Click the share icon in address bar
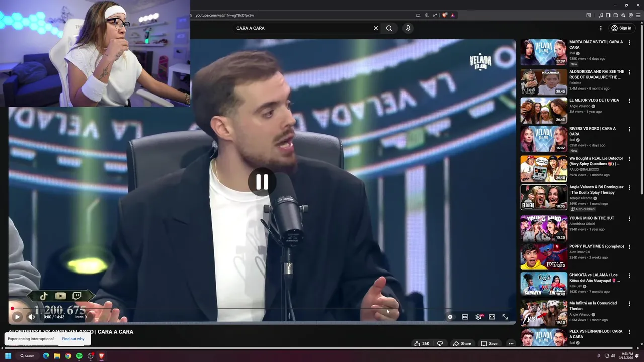Viewport: 644px width, 362px height. click(x=435, y=15)
